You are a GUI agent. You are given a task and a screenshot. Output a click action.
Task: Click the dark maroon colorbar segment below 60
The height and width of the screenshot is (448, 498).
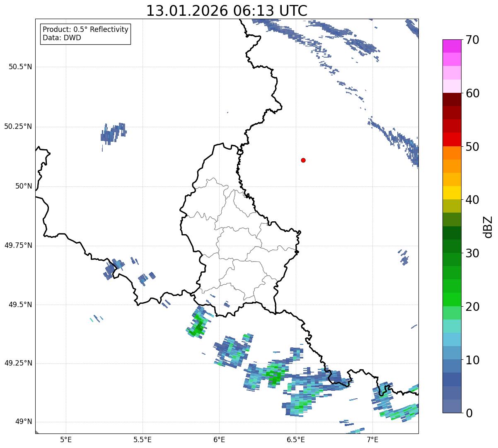452,99
